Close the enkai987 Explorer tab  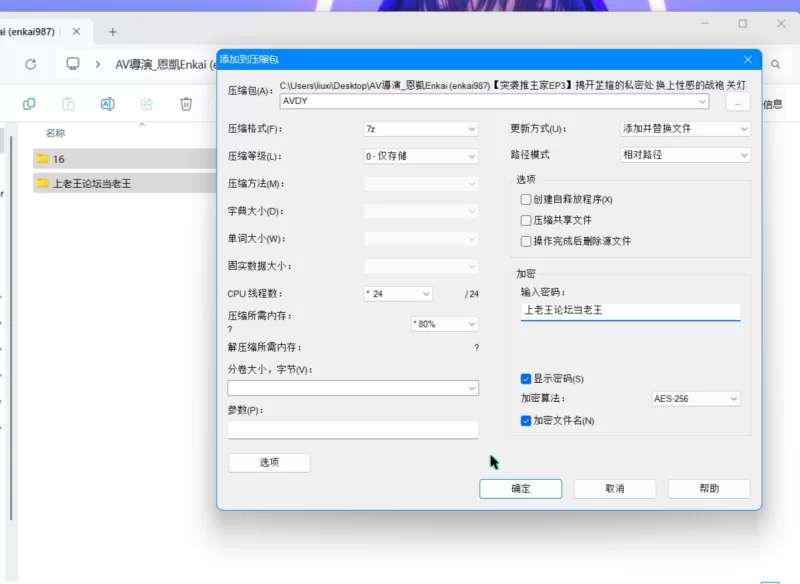coord(76,32)
